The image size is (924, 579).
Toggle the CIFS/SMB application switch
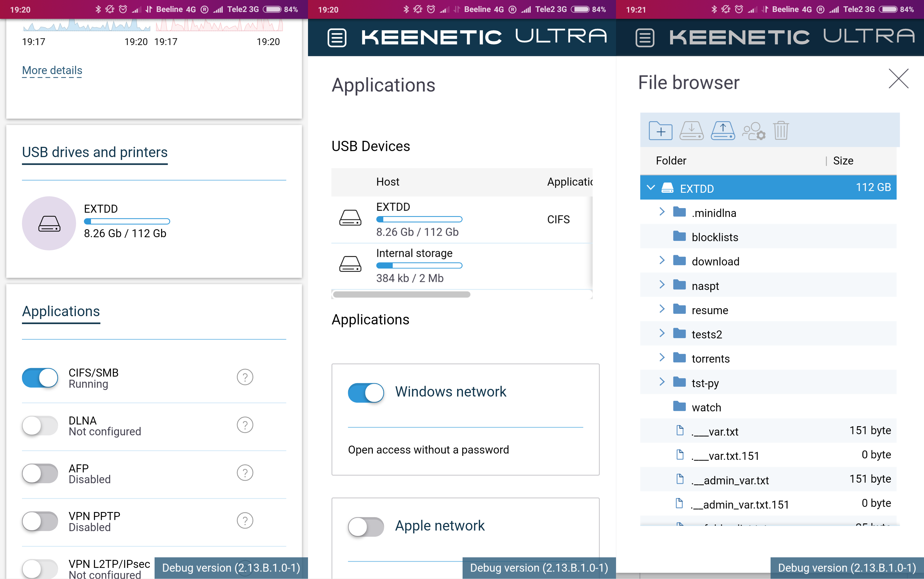40,378
